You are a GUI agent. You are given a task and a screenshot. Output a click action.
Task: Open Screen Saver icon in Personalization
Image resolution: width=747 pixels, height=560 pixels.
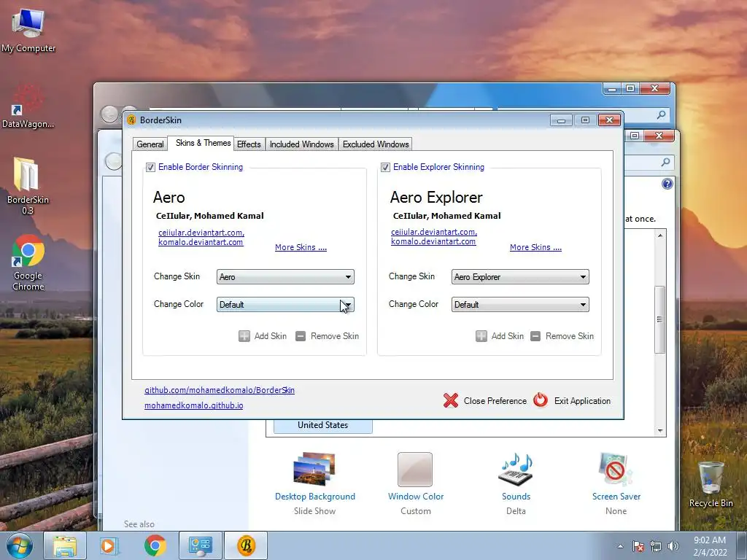[616, 469]
